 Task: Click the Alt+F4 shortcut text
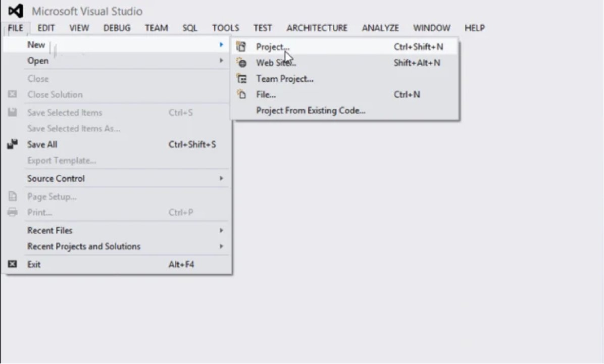(x=181, y=264)
